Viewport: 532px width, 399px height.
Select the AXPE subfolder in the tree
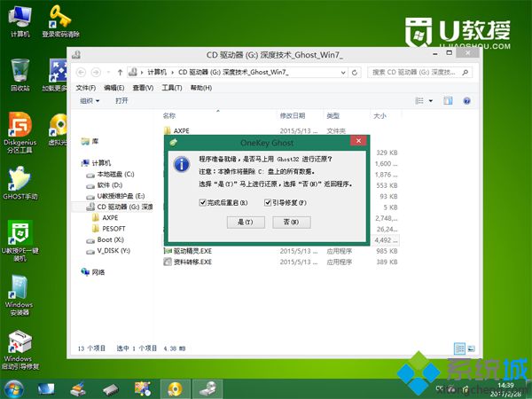(106, 218)
